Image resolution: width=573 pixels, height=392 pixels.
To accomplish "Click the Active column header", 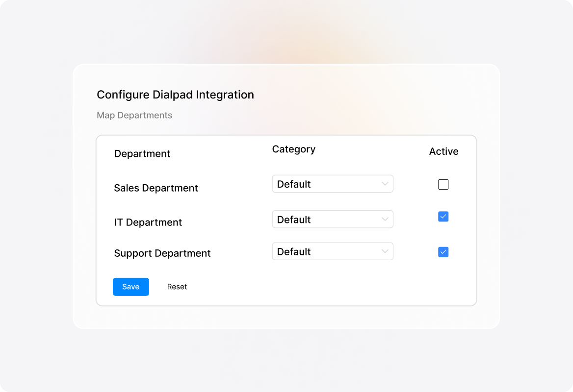I will (x=443, y=151).
